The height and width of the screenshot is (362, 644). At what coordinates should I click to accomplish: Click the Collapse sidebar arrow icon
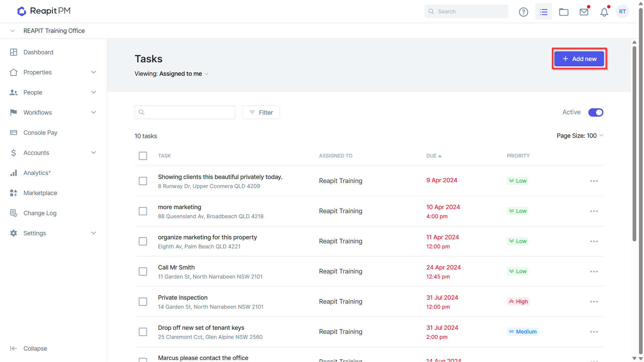pyautogui.click(x=13, y=349)
